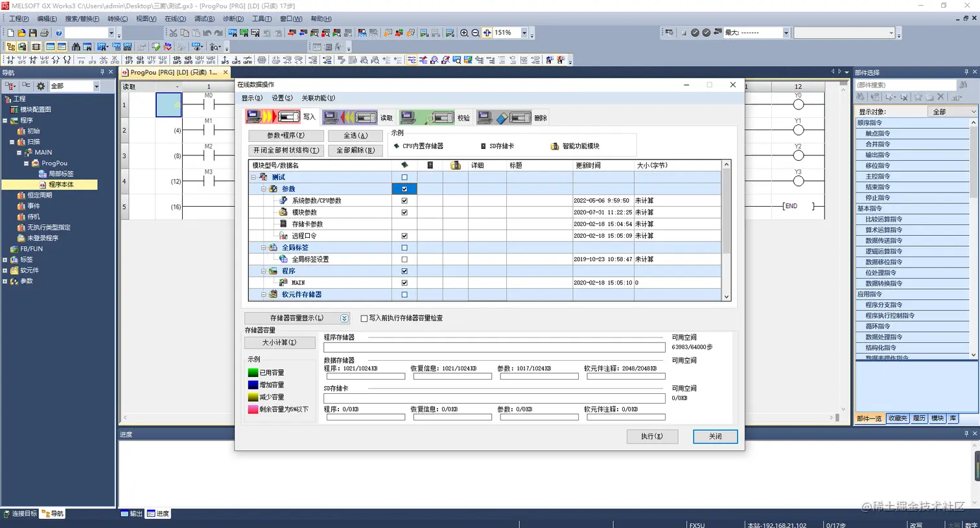
Task: Check the 全局标签设置 checkbox
Action: [404, 259]
